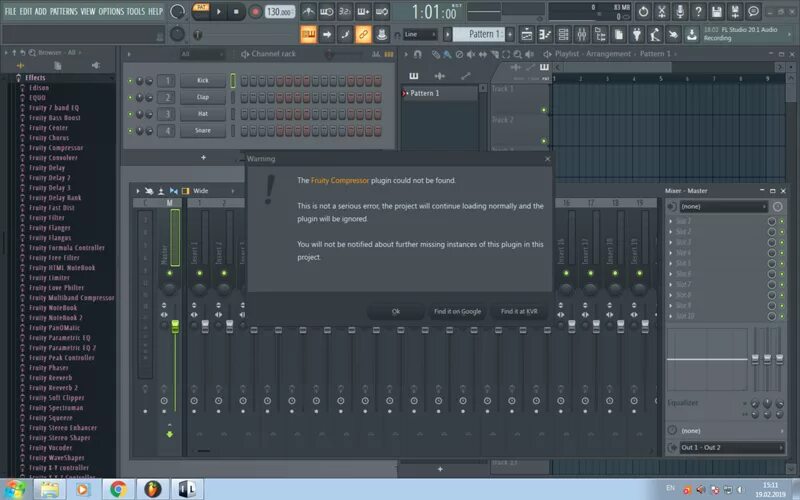Click Find it at KVR button

[519, 311]
